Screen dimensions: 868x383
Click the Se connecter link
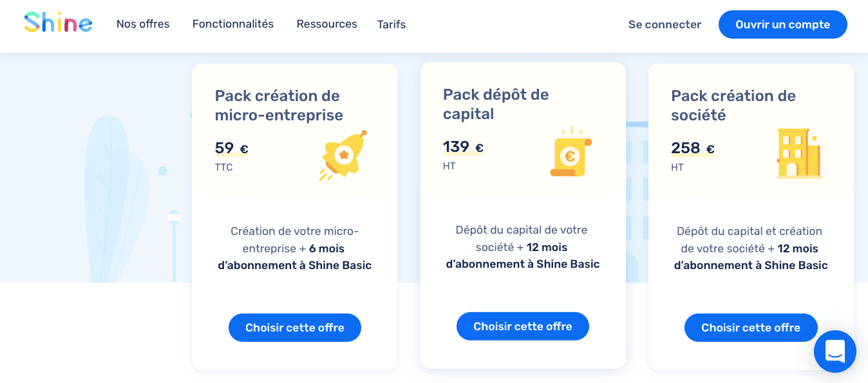pyautogui.click(x=665, y=24)
